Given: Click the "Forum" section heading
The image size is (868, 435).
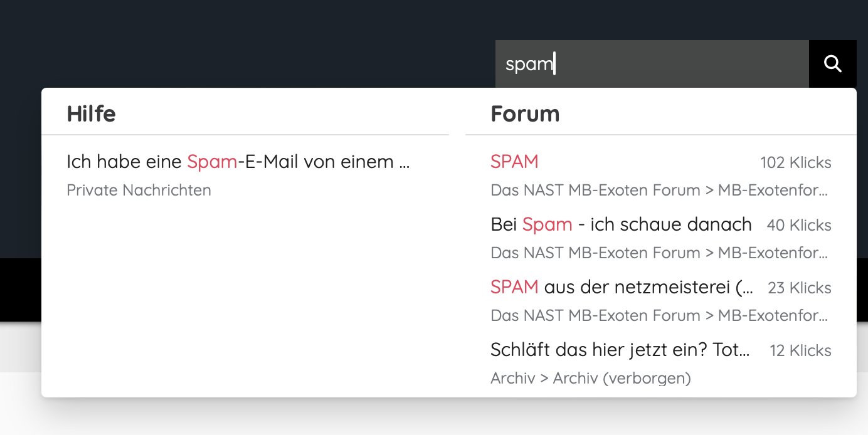Looking at the screenshot, I should pyautogui.click(x=525, y=114).
